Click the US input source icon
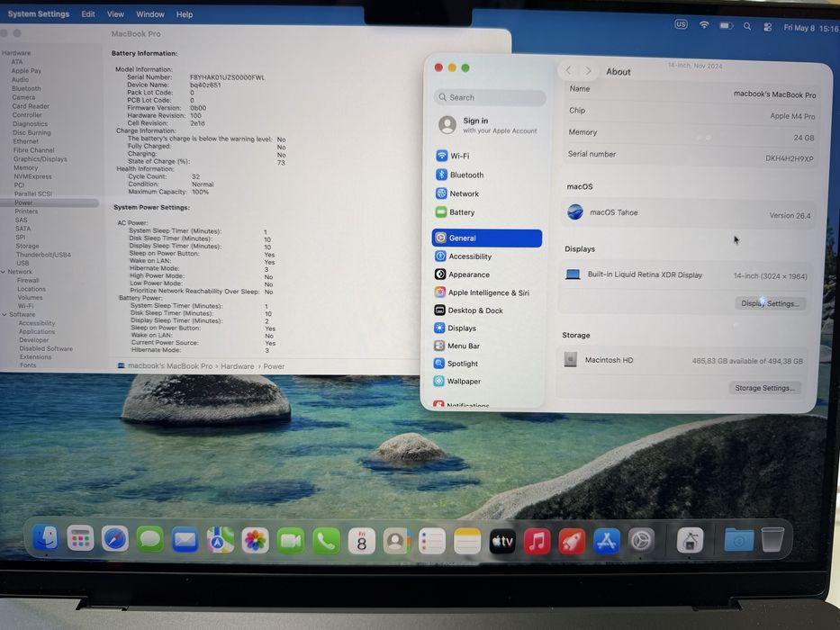The image size is (840, 630). (681, 24)
